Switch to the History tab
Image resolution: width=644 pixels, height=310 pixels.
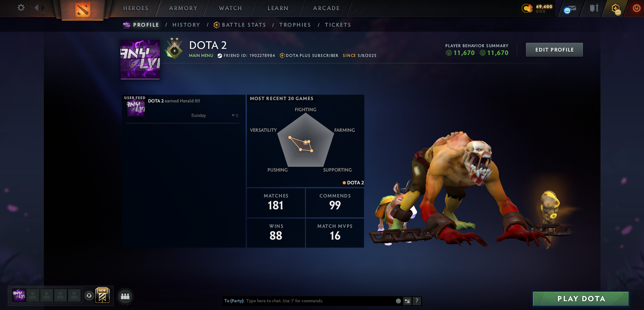[186, 25]
